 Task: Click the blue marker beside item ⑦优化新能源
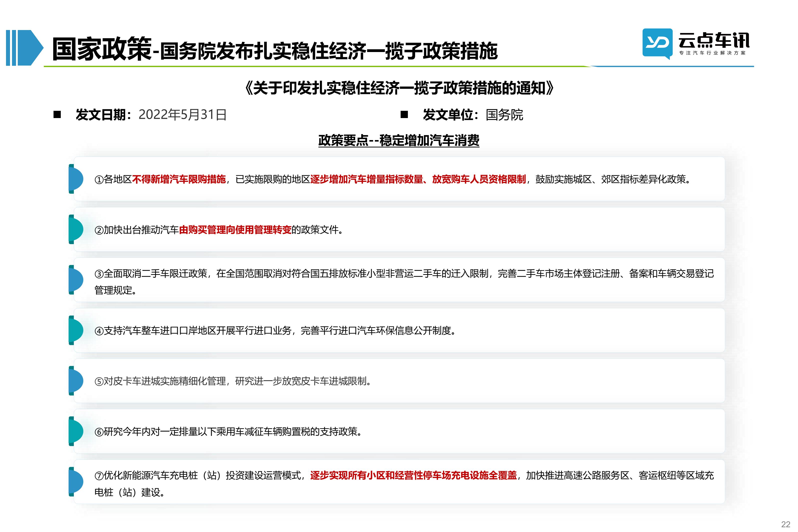coord(76,482)
